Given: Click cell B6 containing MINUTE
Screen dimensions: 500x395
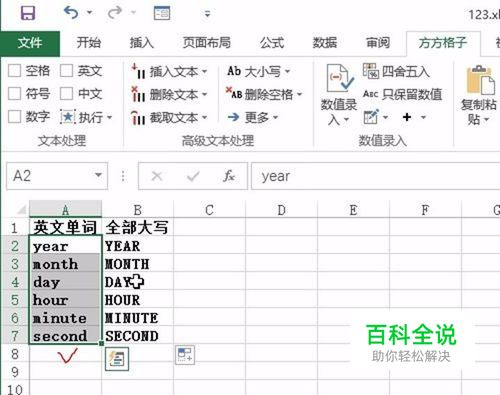Looking at the screenshot, I should coord(138,318).
